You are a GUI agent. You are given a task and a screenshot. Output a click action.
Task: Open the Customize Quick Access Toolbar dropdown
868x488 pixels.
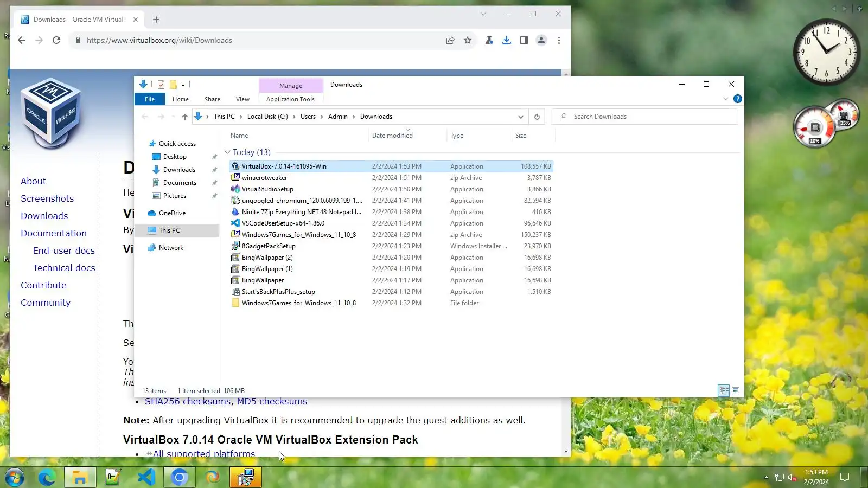tap(183, 85)
